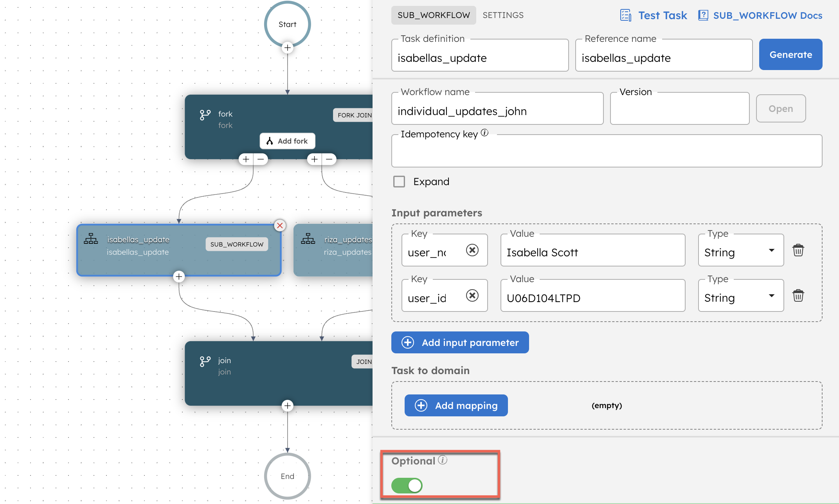Image resolution: width=839 pixels, height=504 pixels.
Task: Click the plus icon below the Start node
Action: pyautogui.click(x=288, y=48)
